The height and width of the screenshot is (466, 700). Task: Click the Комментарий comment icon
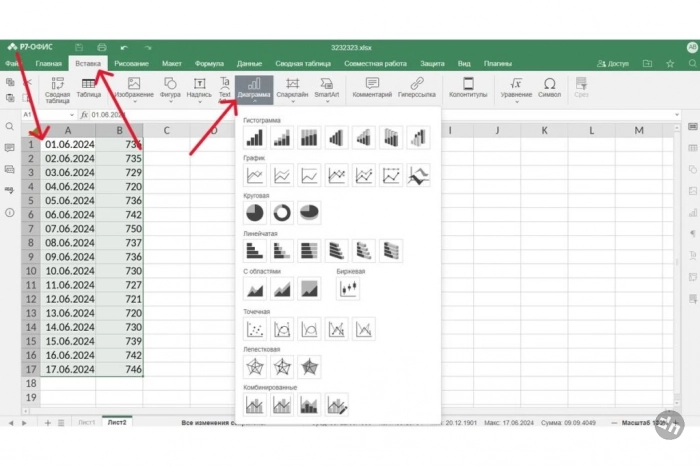tap(372, 88)
